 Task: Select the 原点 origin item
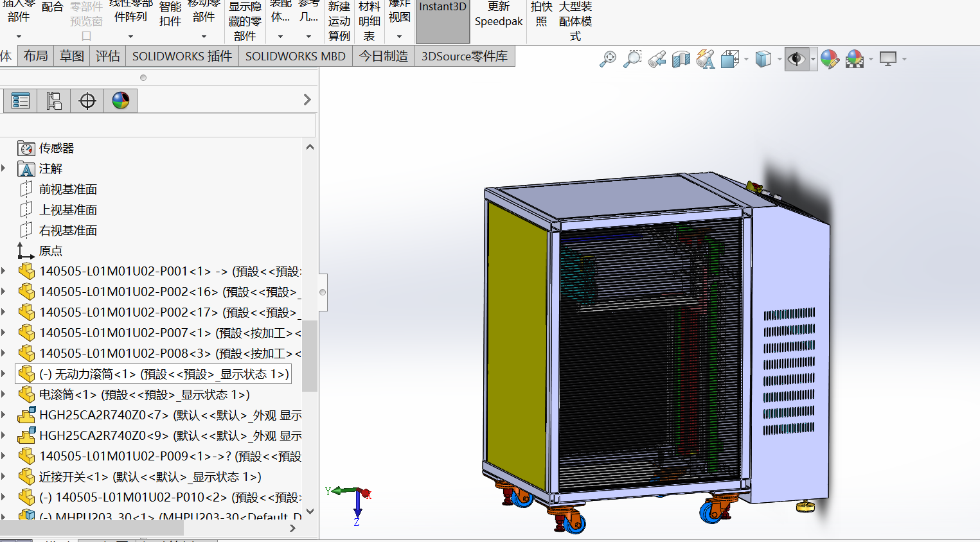(51, 251)
